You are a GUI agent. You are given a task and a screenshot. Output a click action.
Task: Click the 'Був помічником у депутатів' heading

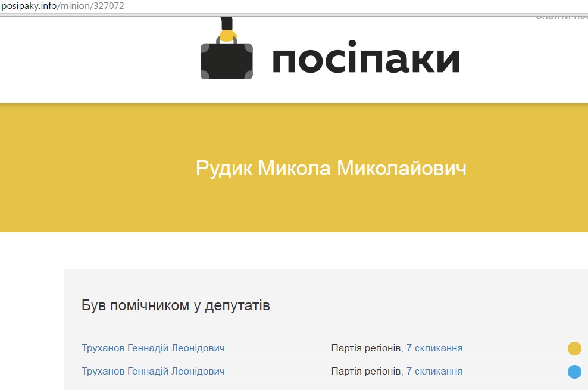pyautogui.click(x=176, y=306)
